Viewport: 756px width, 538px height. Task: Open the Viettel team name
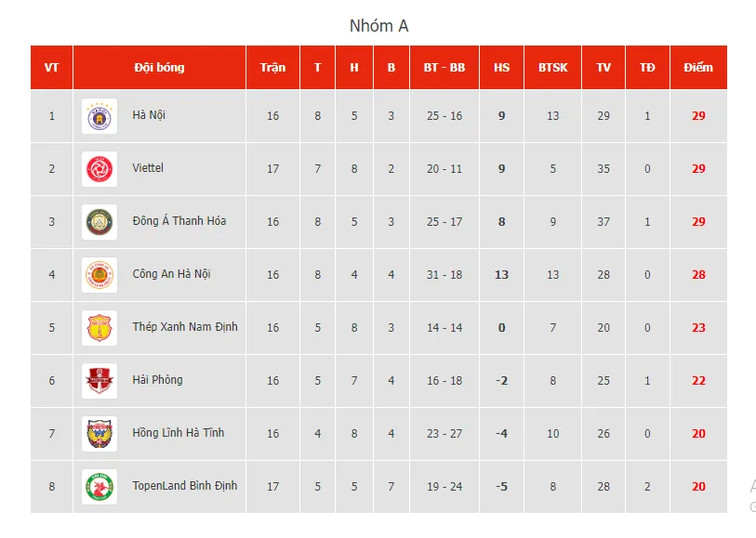[148, 168]
